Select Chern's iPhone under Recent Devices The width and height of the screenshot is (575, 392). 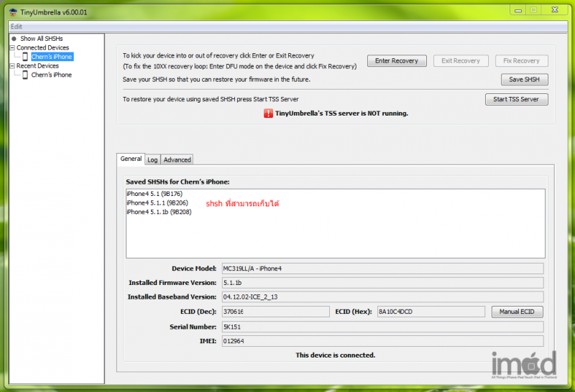tap(51, 75)
